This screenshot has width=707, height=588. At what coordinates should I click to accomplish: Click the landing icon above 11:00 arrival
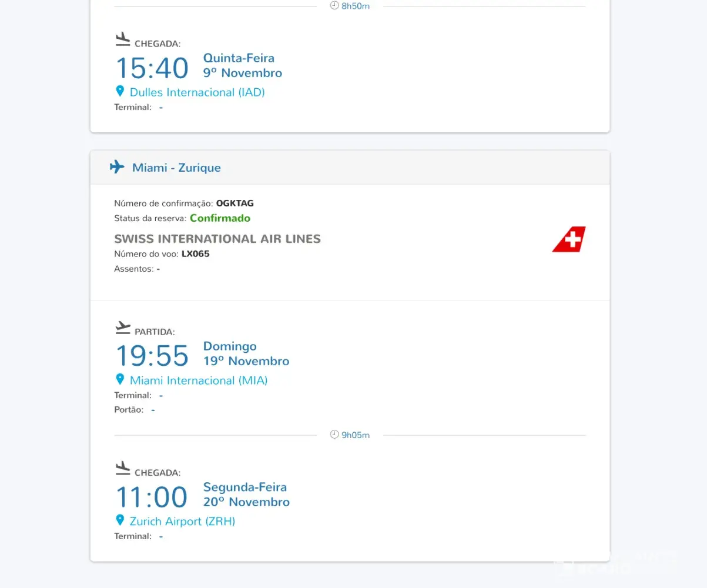pos(122,468)
